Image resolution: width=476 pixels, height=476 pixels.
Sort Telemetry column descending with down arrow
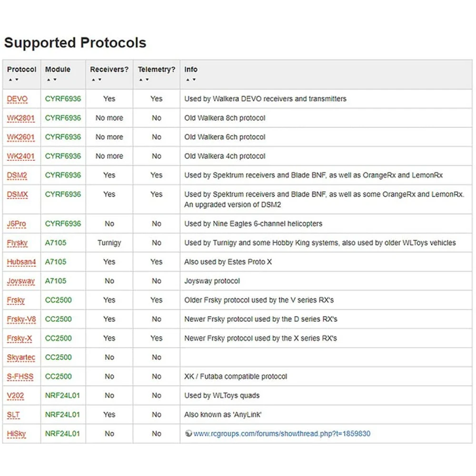click(x=148, y=80)
